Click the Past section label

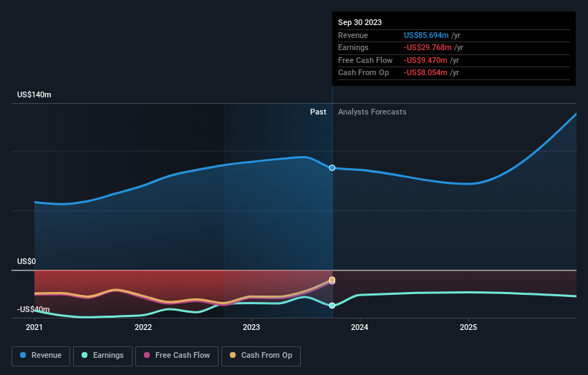[318, 112]
